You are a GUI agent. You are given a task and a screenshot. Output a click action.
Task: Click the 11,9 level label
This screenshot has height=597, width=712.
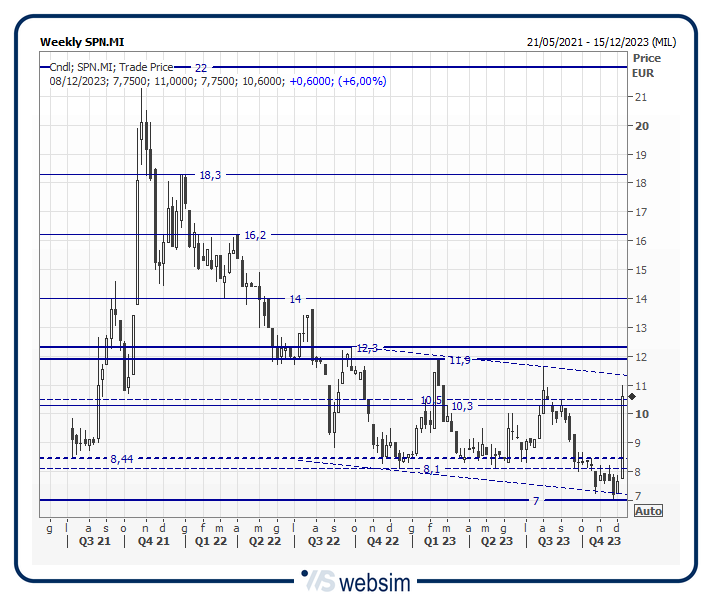459,360
